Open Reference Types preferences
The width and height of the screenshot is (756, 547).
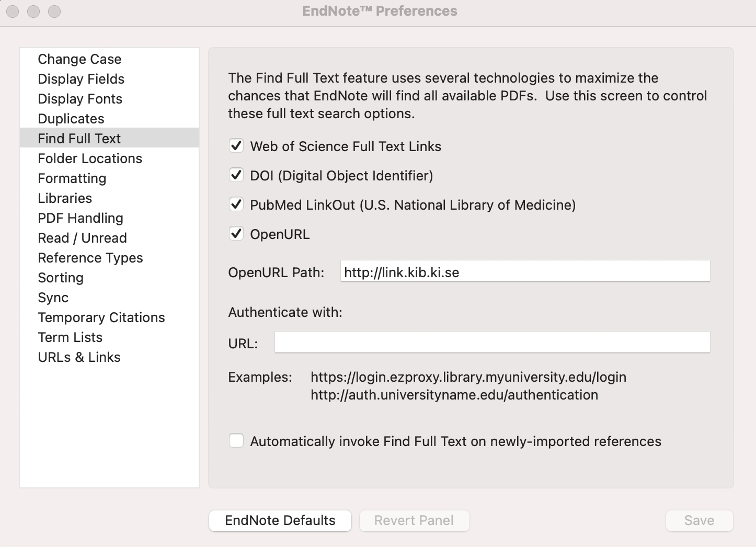(109, 258)
